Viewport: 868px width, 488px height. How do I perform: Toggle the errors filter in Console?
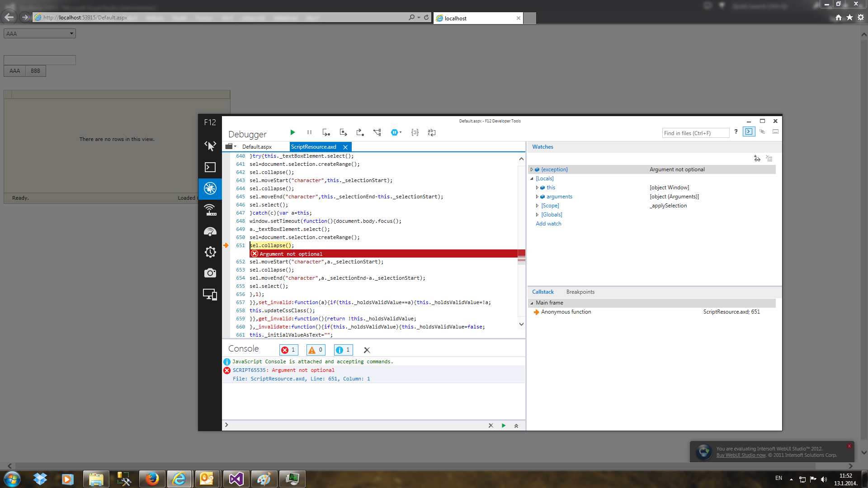[288, 350]
